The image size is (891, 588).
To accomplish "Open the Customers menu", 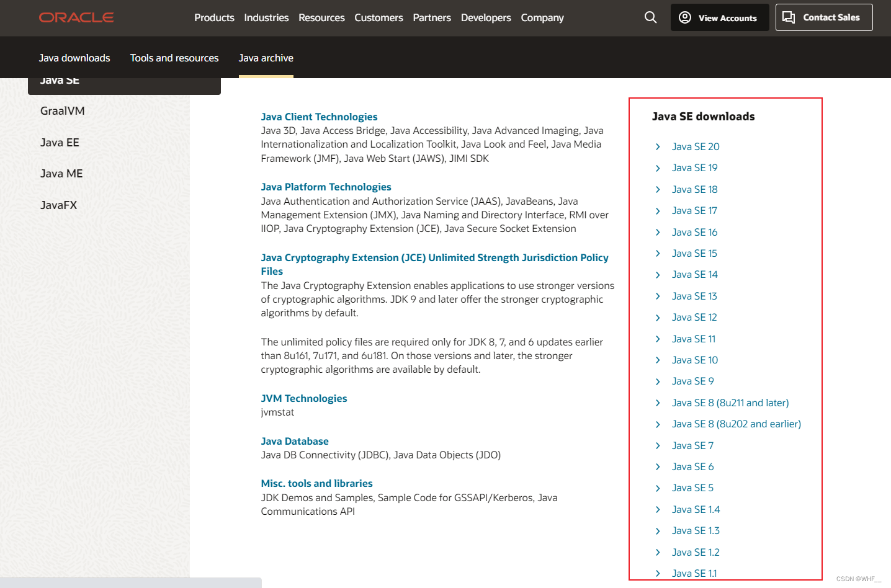I will [x=378, y=17].
